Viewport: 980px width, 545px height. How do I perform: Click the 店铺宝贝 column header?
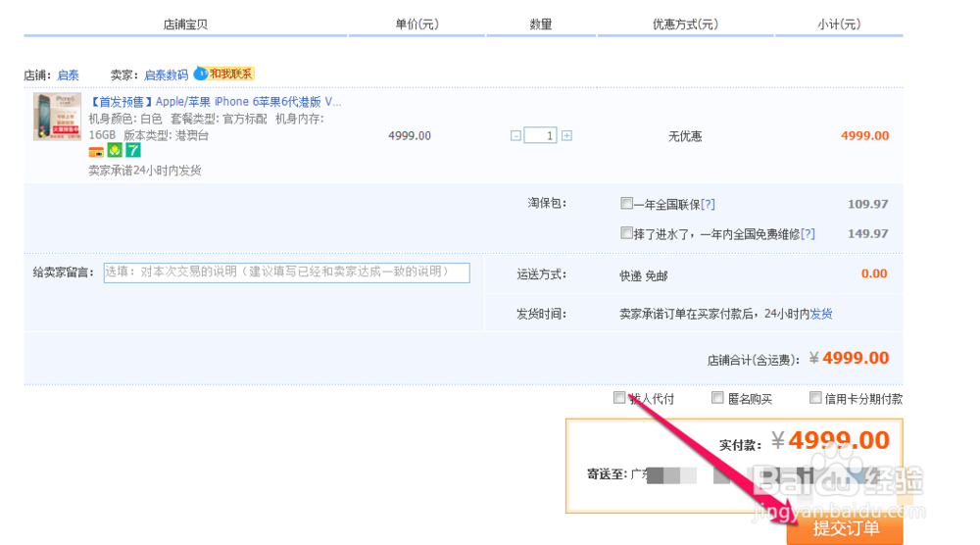(x=185, y=25)
